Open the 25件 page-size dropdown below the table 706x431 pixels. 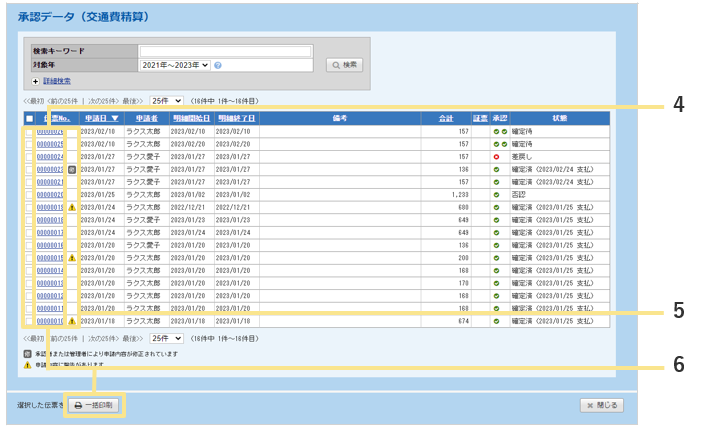pyautogui.click(x=166, y=339)
